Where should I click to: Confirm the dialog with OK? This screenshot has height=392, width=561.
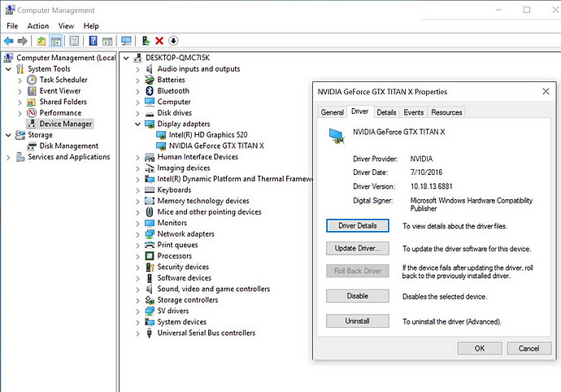pyautogui.click(x=480, y=348)
